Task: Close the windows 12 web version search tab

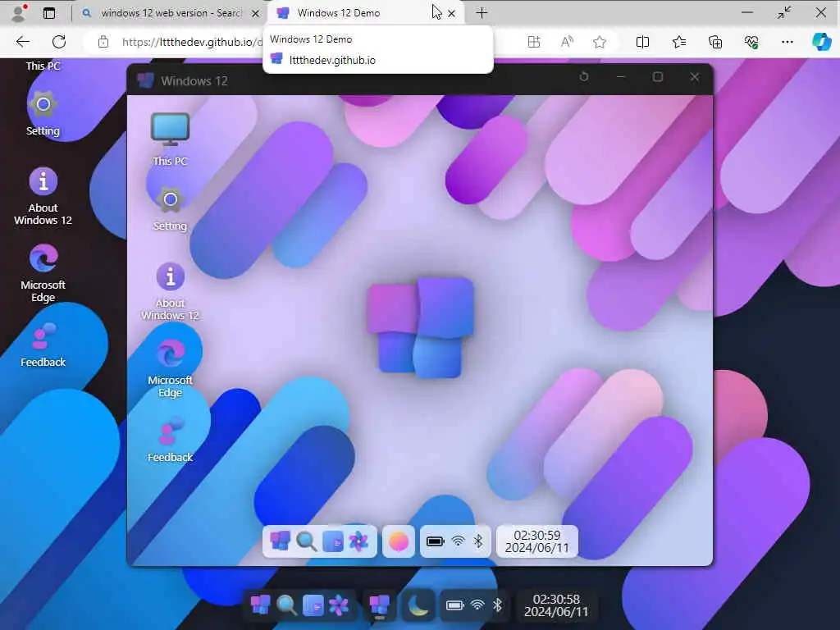Action: [256, 13]
